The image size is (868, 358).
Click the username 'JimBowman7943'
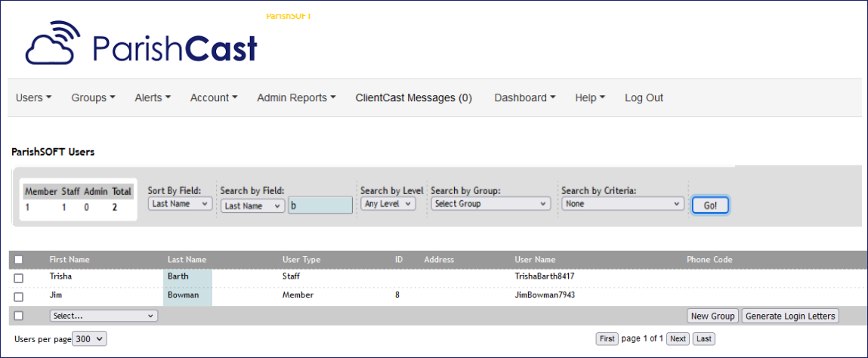pyautogui.click(x=545, y=295)
